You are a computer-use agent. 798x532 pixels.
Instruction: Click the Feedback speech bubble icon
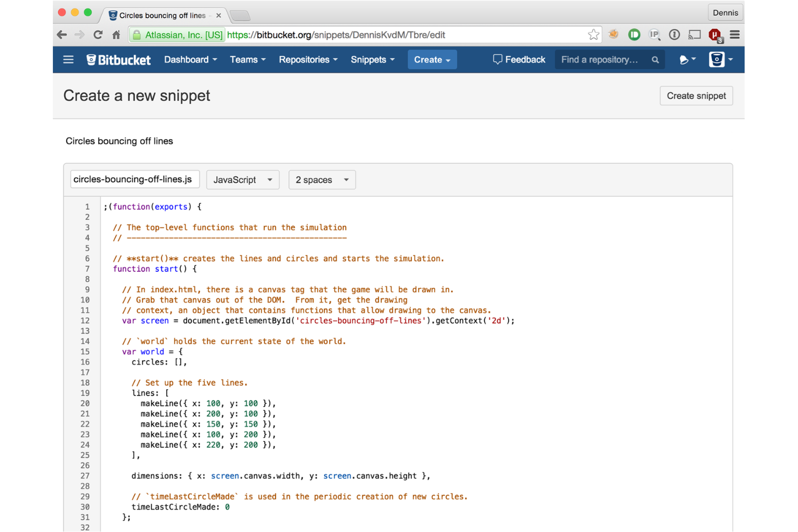(x=498, y=59)
